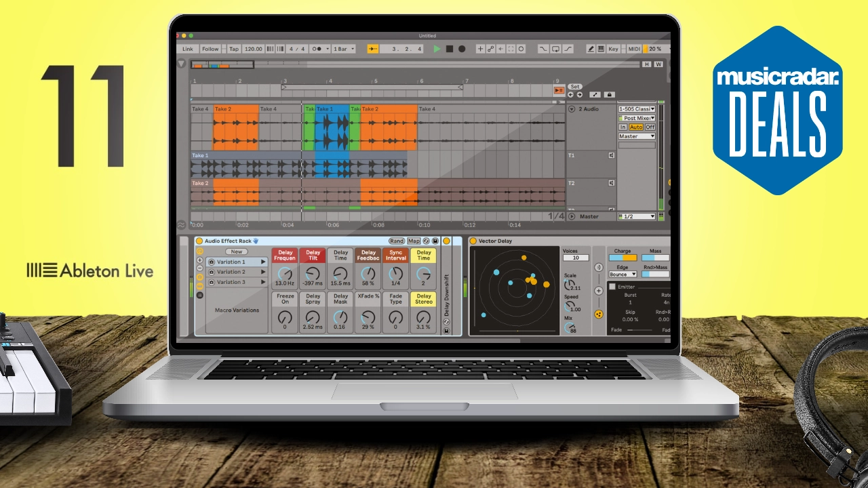Click the 20 % CPU load meter

tap(655, 49)
